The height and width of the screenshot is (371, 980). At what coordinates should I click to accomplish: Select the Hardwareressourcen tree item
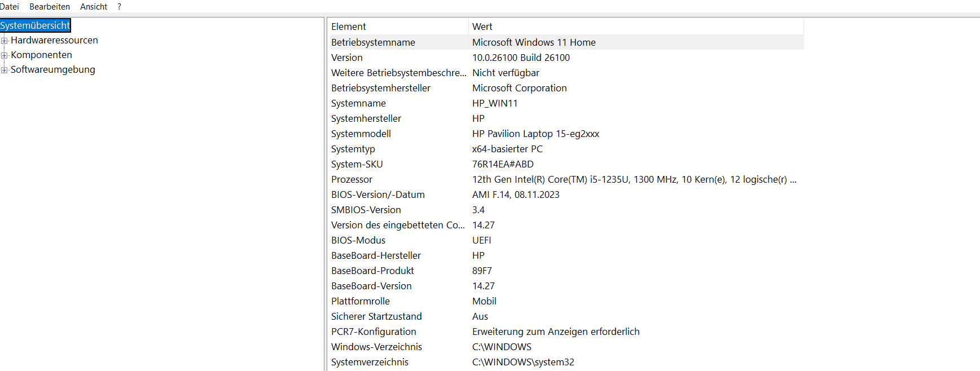click(54, 40)
